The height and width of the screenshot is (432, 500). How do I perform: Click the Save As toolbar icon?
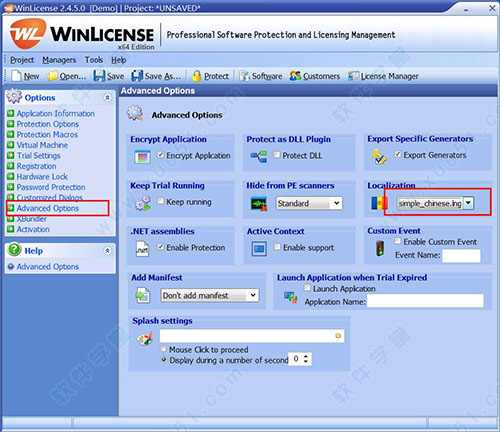click(137, 76)
